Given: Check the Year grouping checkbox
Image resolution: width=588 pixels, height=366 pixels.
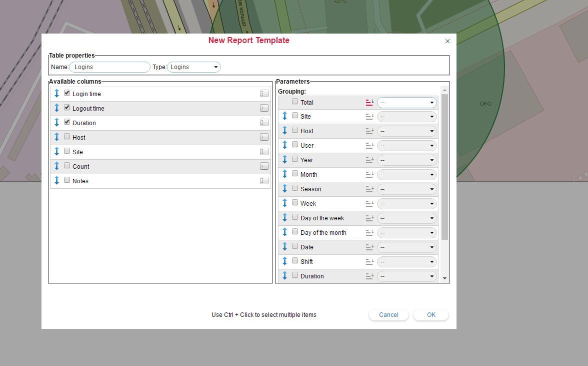Looking at the screenshot, I should point(295,159).
